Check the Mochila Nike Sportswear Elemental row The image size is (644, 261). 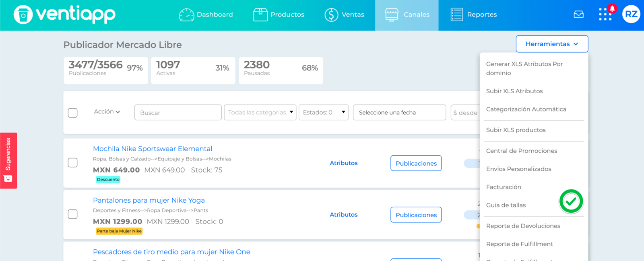[73, 162]
